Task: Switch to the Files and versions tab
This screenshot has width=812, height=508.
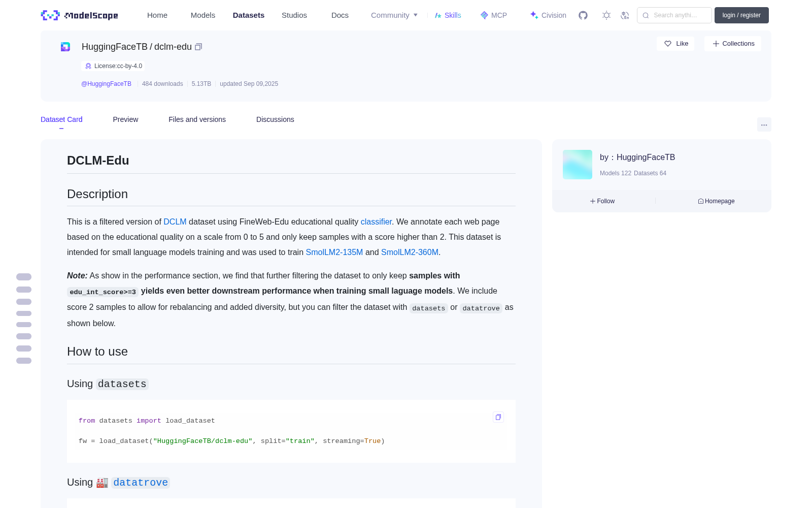Action: (x=197, y=119)
